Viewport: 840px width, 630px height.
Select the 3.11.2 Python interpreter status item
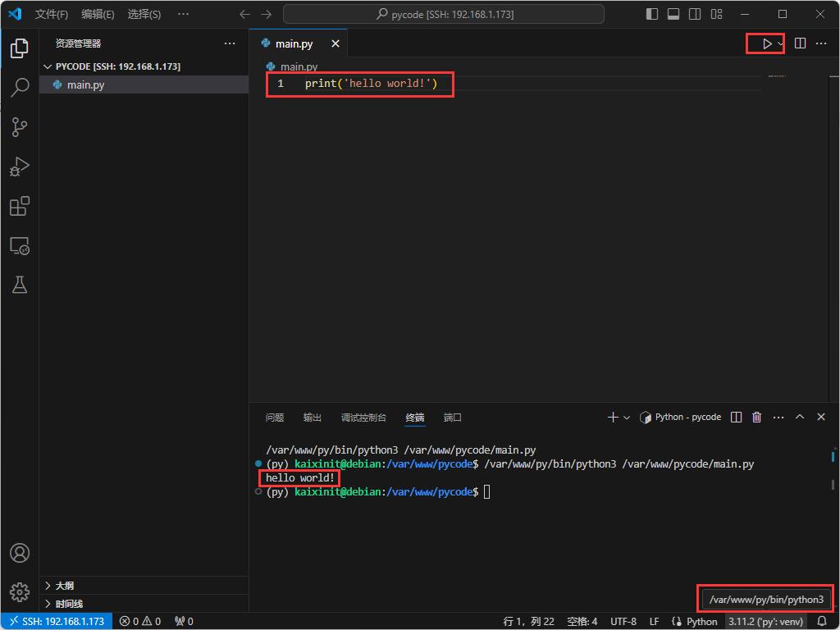[x=765, y=621]
